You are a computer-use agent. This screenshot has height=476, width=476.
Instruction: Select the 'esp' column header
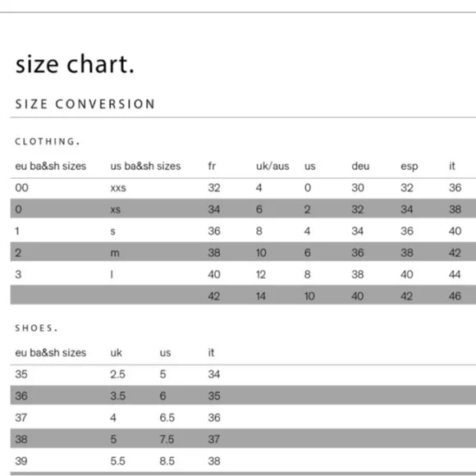click(410, 167)
